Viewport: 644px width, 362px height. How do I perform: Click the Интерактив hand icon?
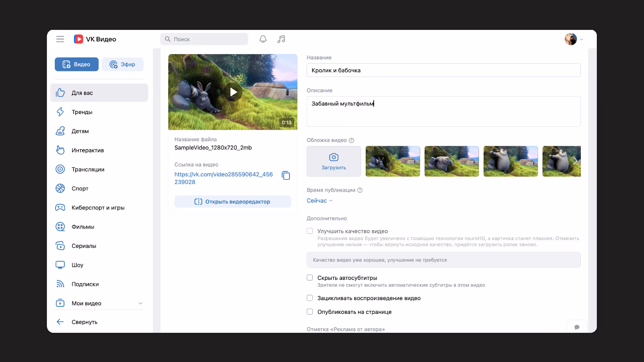(60, 150)
